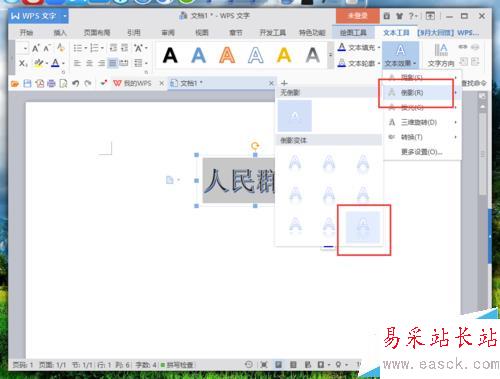Image resolution: width=500 pixels, height=379 pixels.
Task: Apply the yellow text highlight
Action: pos(39,63)
